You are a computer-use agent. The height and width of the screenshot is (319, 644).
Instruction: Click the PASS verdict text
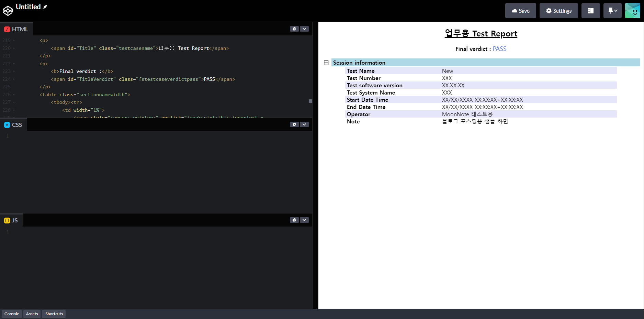499,49
